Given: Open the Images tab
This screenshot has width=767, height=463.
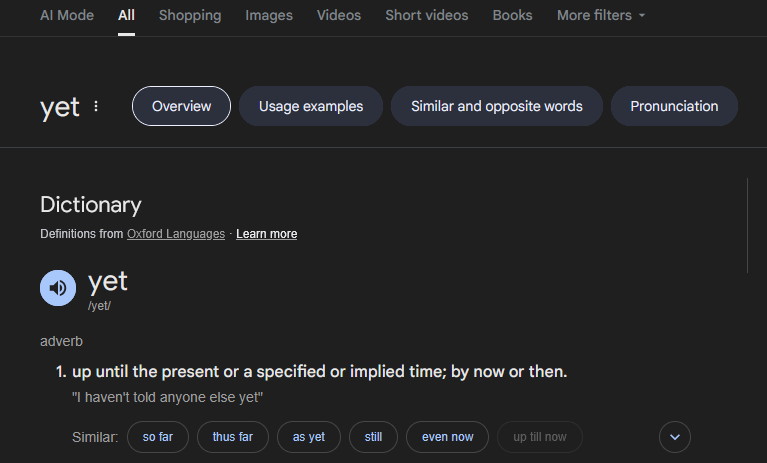Looking at the screenshot, I should [269, 15].
